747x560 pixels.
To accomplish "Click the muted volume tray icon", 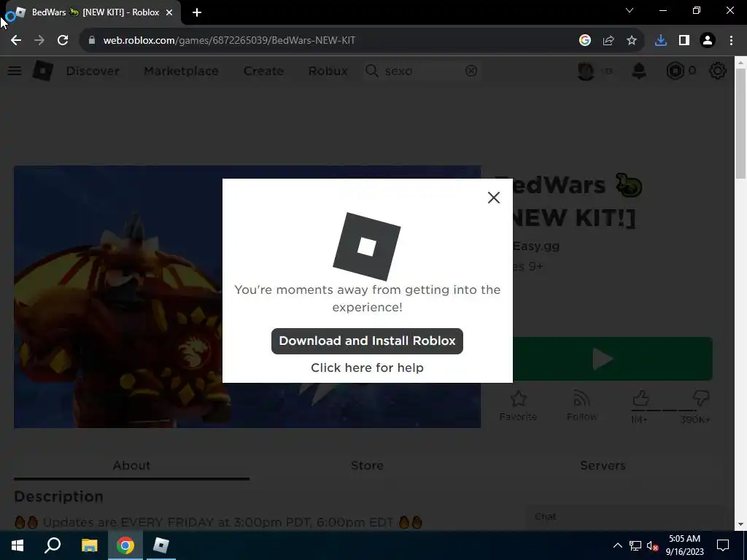I will [x=652, y=545].
